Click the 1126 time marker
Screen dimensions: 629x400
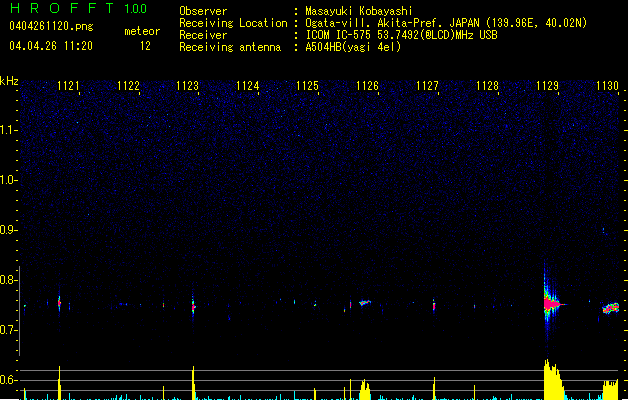(367, 86)
